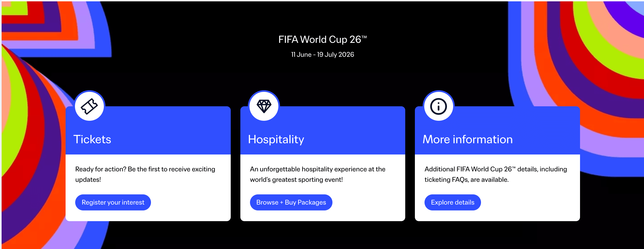Image resolution: width=644 pixels, height=249 pixels.
Task: Click the diamond emblem above Hospitality header
Action: pyautogui.click(x=264, y=106)
